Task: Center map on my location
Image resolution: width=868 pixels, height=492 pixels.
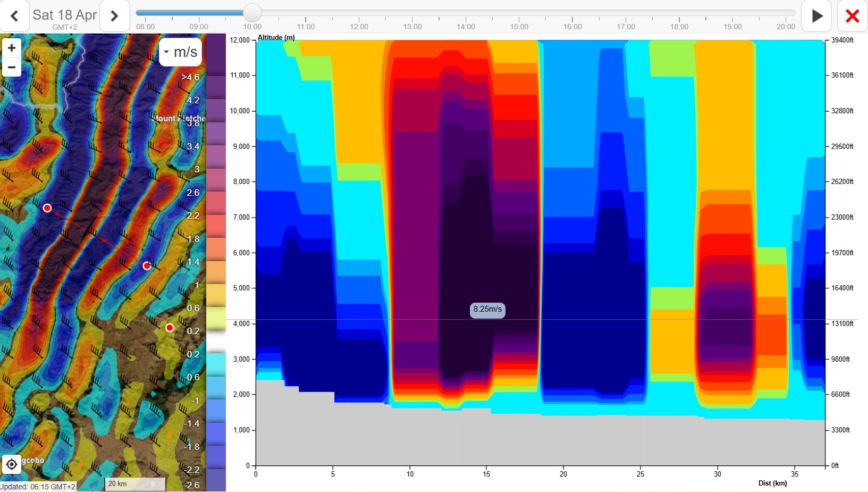Action: click(11, 464)
